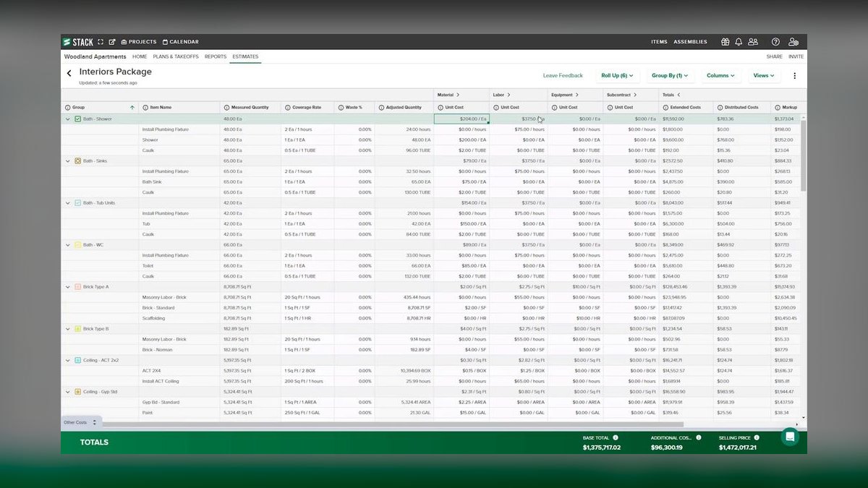
Task: Click info icon next to Adjusted Quantity header
Action: (x=380, y=107)
